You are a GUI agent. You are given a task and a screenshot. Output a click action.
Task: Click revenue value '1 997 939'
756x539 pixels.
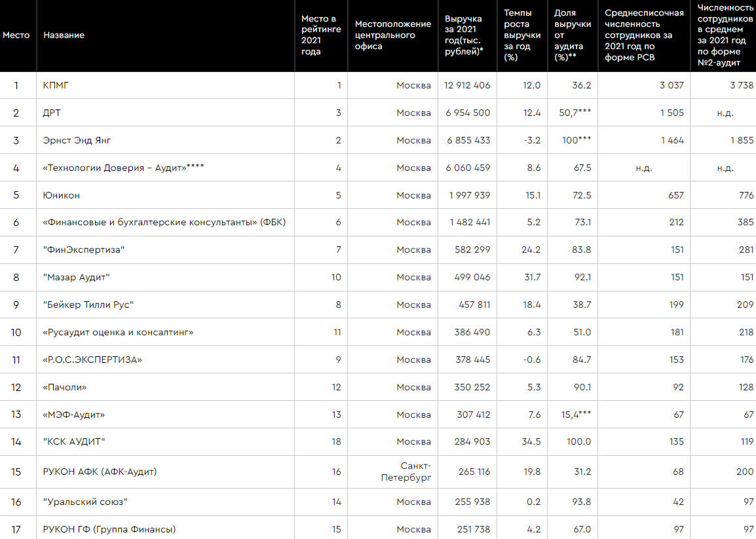(470, 195)
